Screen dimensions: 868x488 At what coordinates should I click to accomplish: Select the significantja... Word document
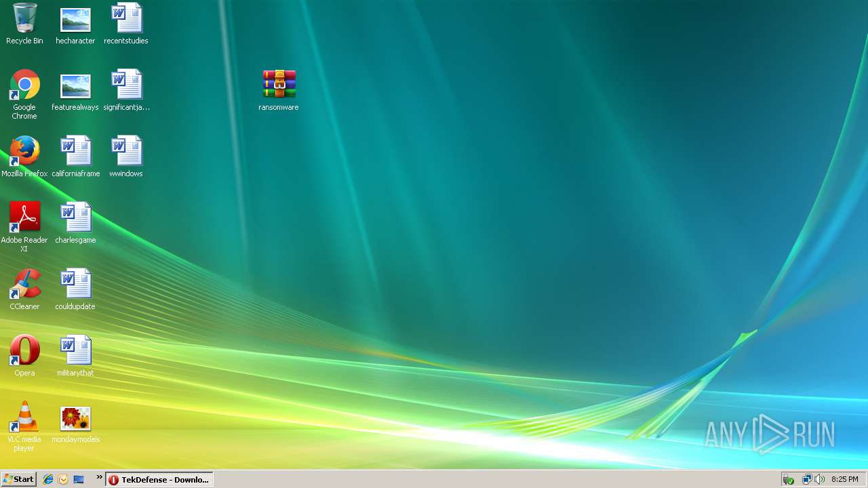(126, 90)
